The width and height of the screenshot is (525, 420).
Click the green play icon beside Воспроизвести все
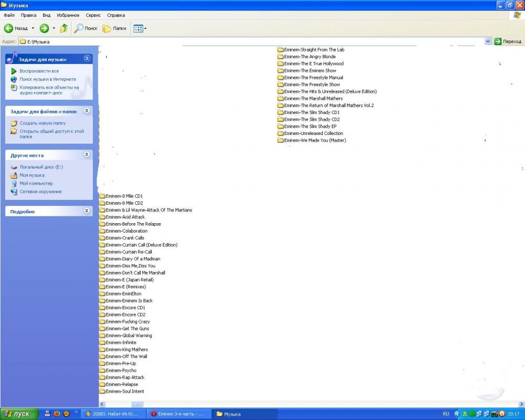click(14, 71)
